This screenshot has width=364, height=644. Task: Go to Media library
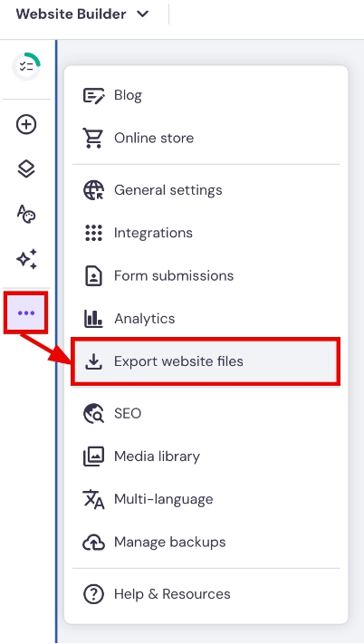pos(206,457)
